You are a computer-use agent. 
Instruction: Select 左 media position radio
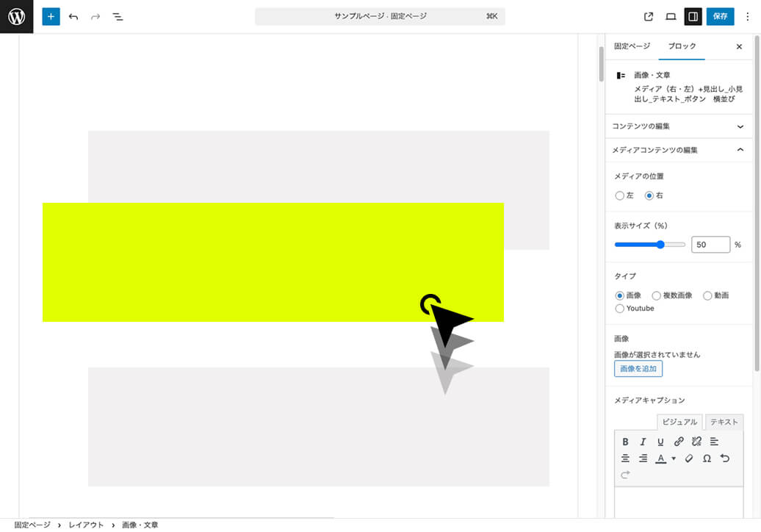click(x=619, y=196)
